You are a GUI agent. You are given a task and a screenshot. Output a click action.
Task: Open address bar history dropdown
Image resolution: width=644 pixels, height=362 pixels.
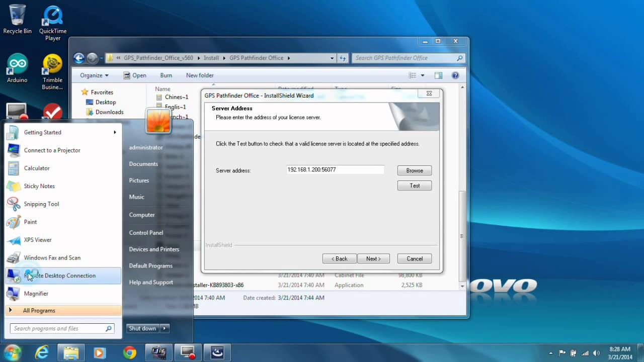click(x=332, y=58)
